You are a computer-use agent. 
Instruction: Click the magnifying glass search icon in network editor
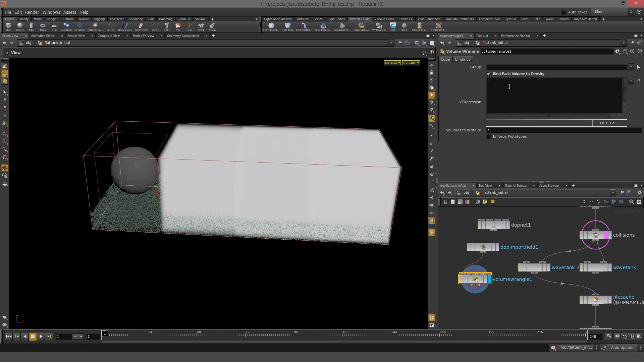[x=631, y=202]
